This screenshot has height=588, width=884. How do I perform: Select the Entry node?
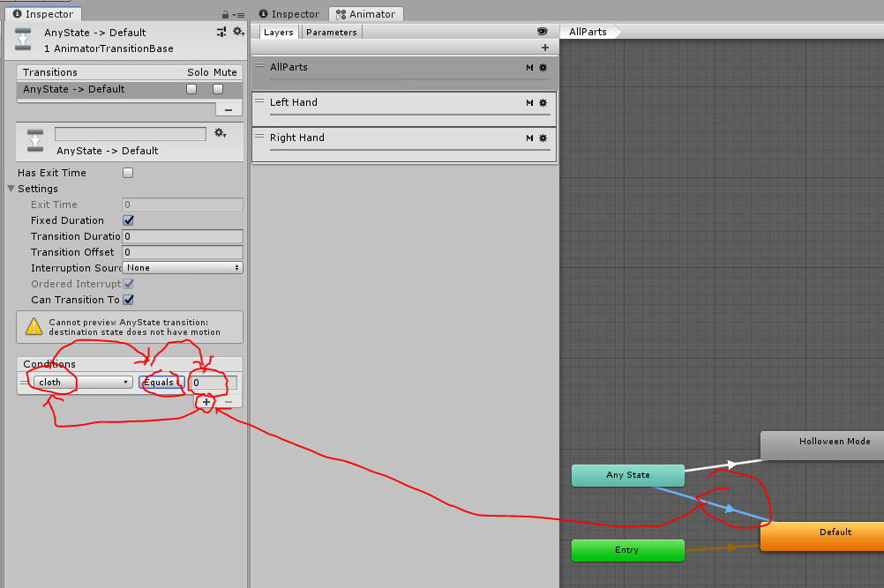(x=628, y=550)
